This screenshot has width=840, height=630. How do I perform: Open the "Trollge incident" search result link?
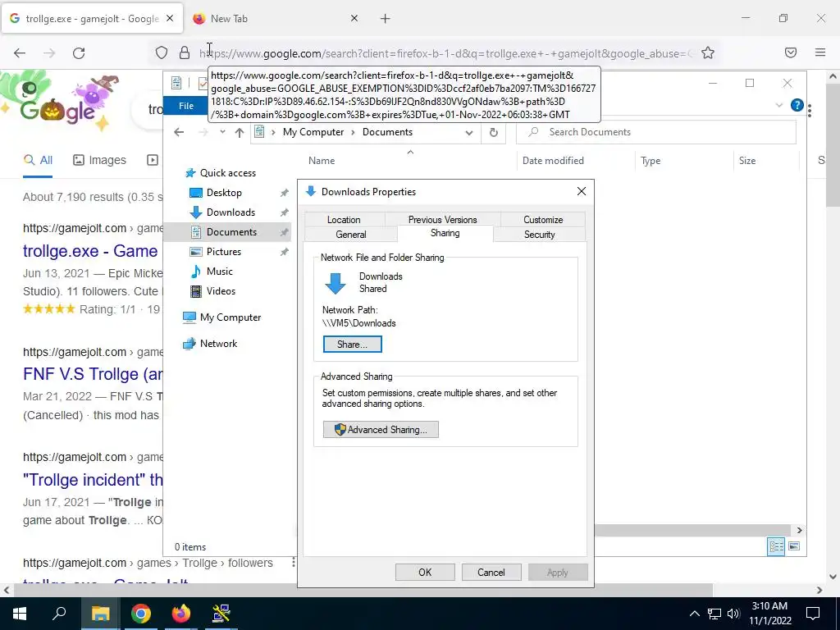[x=92, y=479]
